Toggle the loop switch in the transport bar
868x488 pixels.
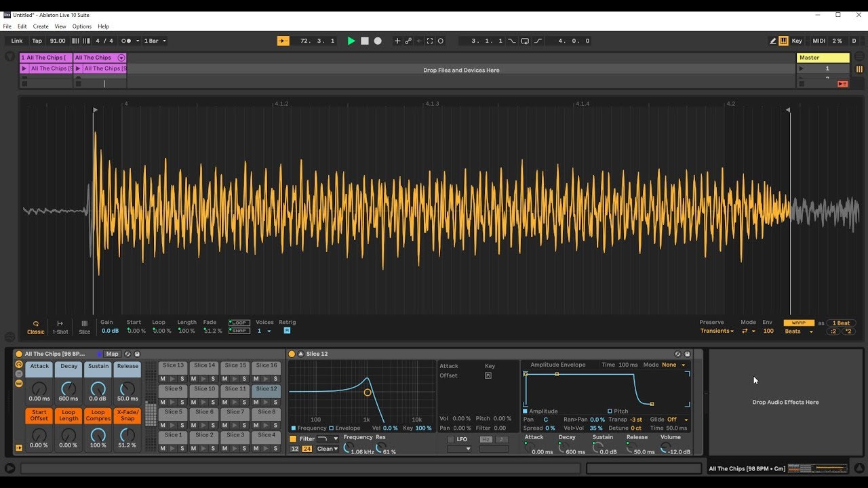pos(525,41)
